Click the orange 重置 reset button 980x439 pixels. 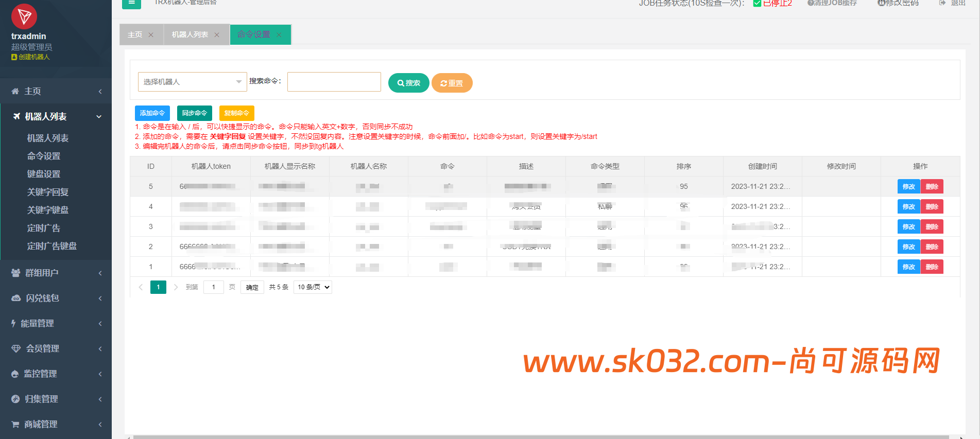pos(452,83)
